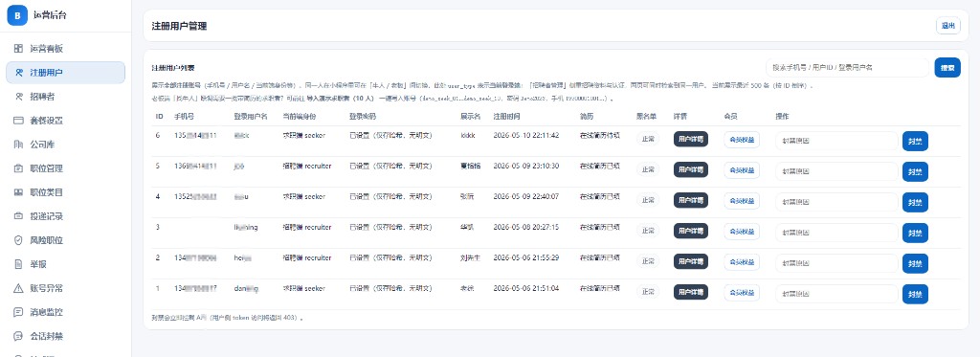
Task: Open the 运营看板 menu item
Action: 66,48
